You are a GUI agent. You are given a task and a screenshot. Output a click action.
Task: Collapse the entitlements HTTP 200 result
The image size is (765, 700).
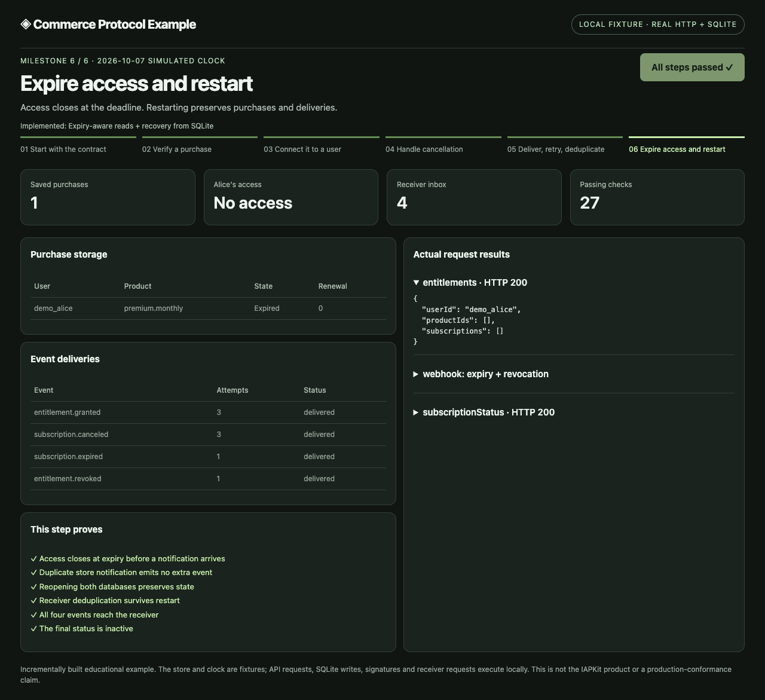(470, 282)
